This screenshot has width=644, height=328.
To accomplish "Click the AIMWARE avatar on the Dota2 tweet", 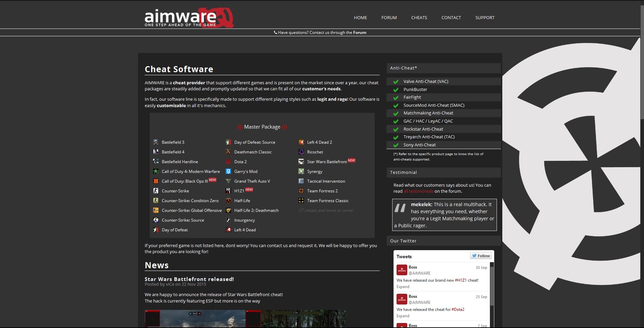I will coord(402,299).
